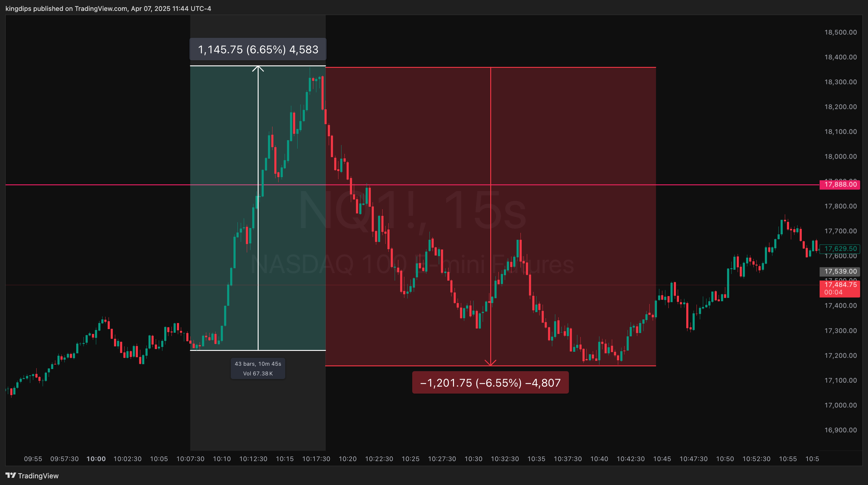The width and height of the screenshot is (868, 485).
Task: Click the 10:32:30 time axis label
Action: [x=505, y=459]
